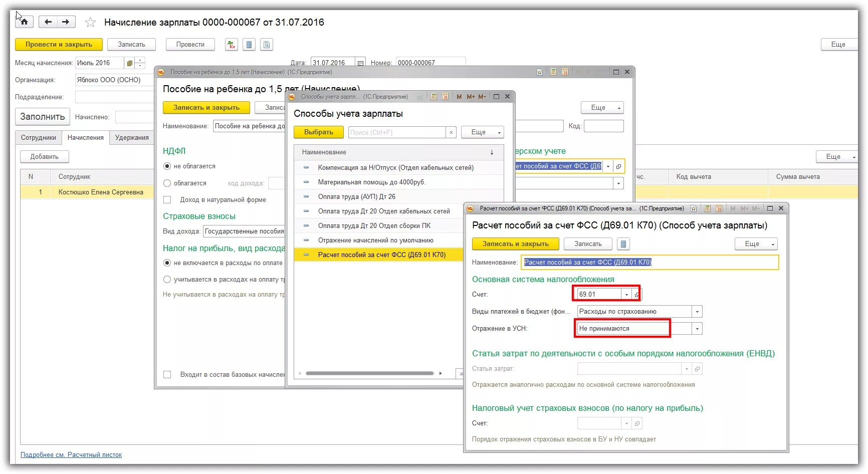Screen dimensions: 868x474
Task: Sort list by the Наименование column header
Action: click(399, 152)
